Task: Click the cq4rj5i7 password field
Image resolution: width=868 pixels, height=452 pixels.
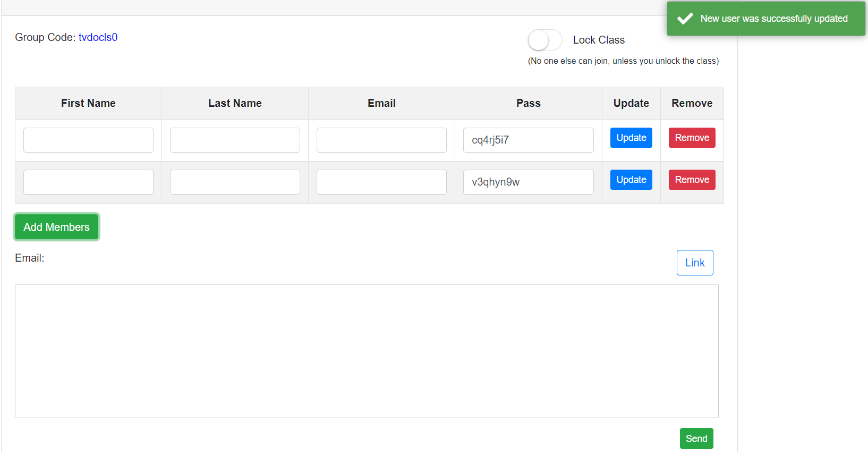Action: coord(528,140)
